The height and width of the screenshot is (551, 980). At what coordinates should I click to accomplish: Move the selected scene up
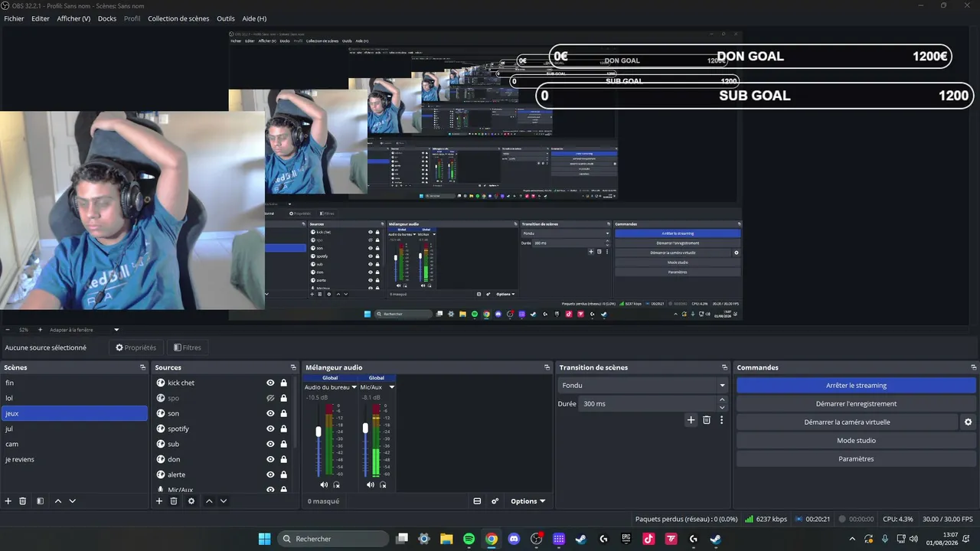click(57, 501)
